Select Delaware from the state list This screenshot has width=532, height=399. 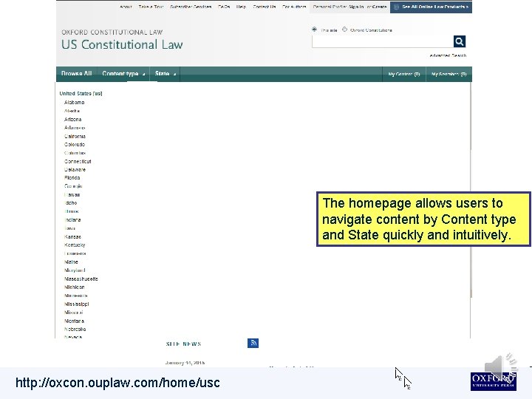point(75,169)
